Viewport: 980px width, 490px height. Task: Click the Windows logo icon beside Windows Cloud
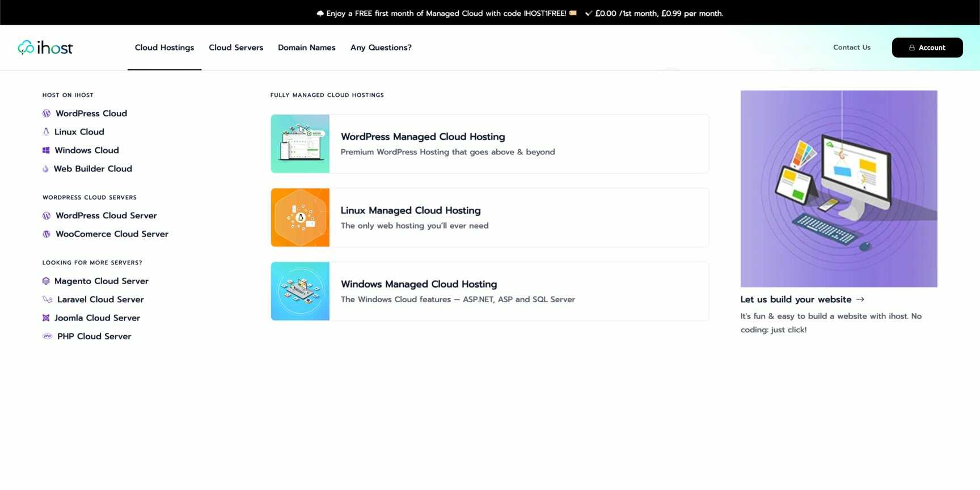pyautogui.click(x=46, y=150)
